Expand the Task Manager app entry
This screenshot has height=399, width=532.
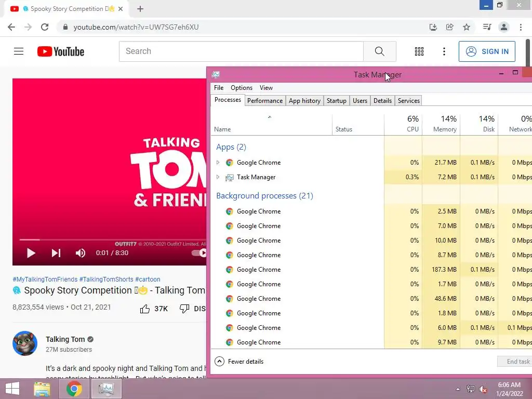click(218, 177)
